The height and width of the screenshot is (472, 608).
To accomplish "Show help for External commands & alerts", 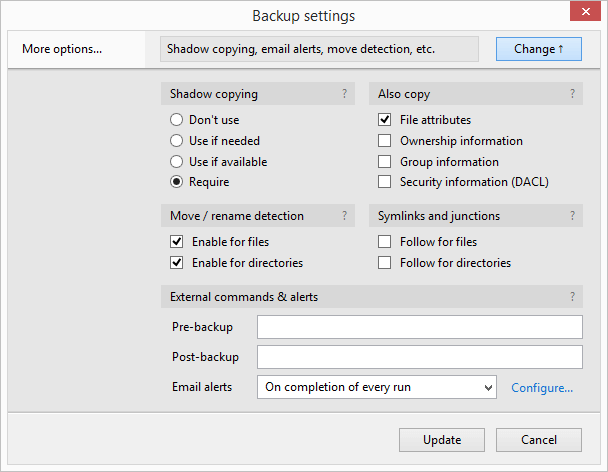I will click(573, 296).
